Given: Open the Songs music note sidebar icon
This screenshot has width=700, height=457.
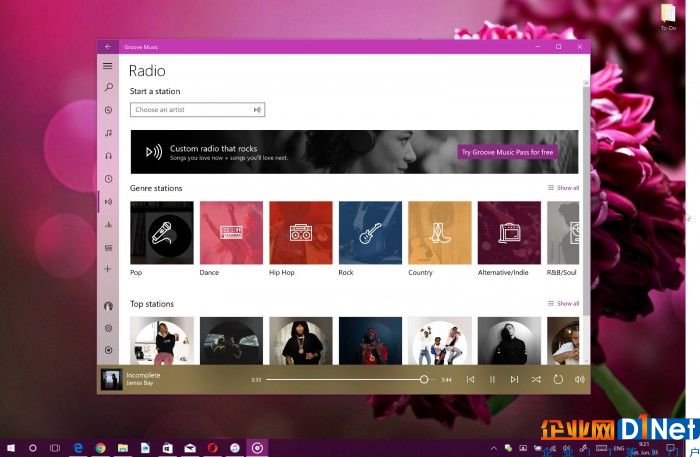Looking at the screenshot, I should (108, 133).
